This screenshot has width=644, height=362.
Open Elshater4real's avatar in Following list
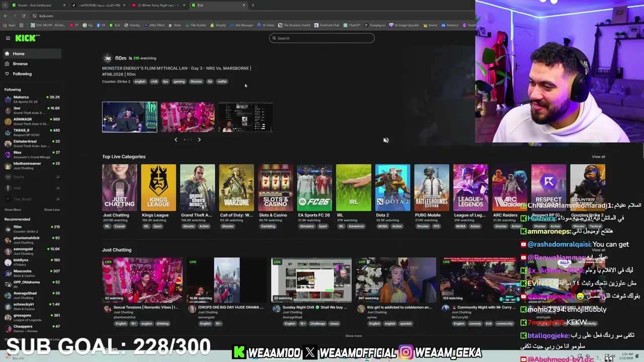click(8, 143)
